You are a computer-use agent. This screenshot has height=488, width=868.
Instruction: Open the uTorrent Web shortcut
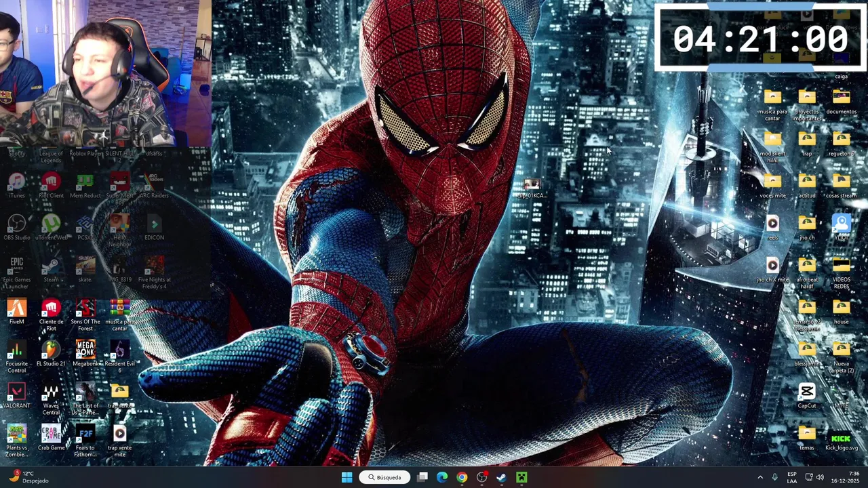pos(51,228)
